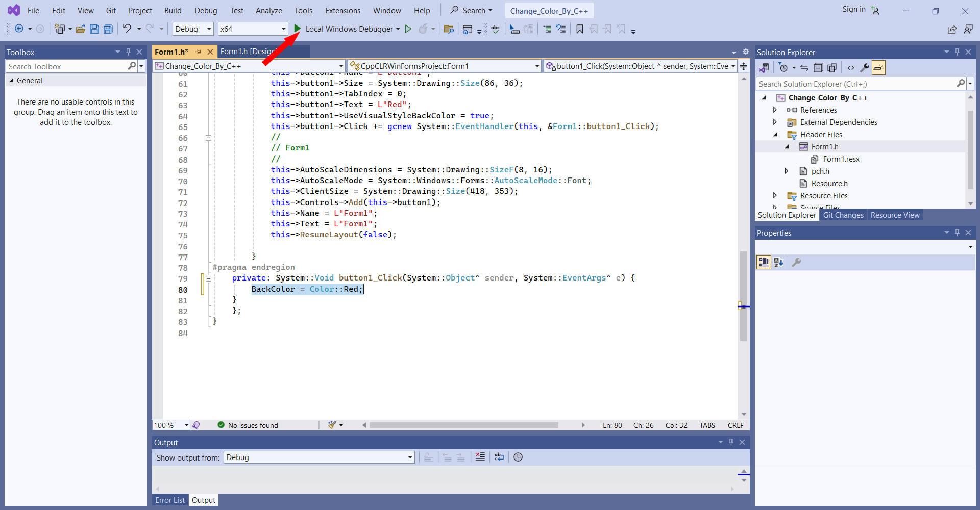Expand the References node in solution tree

point(775,110)
